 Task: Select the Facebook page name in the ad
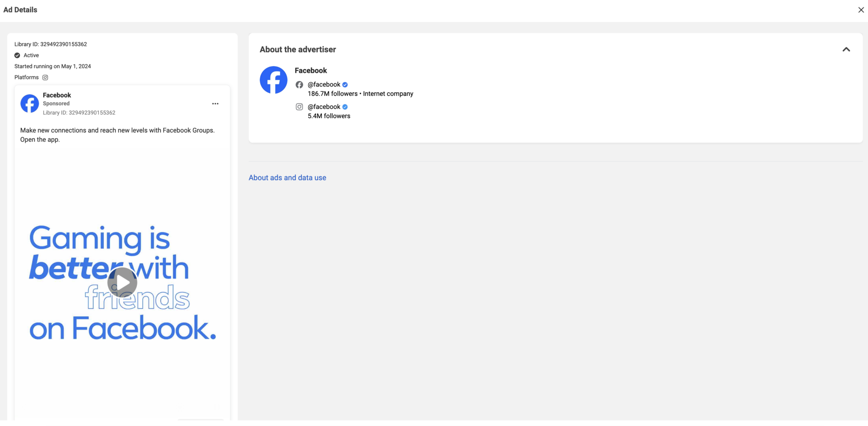(56, 95)
